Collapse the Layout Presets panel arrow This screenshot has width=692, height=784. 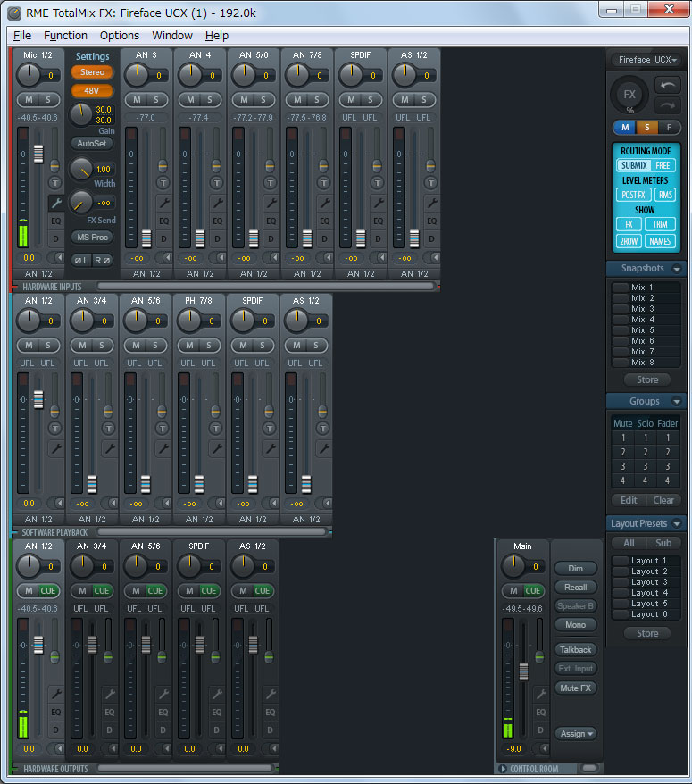677,523
